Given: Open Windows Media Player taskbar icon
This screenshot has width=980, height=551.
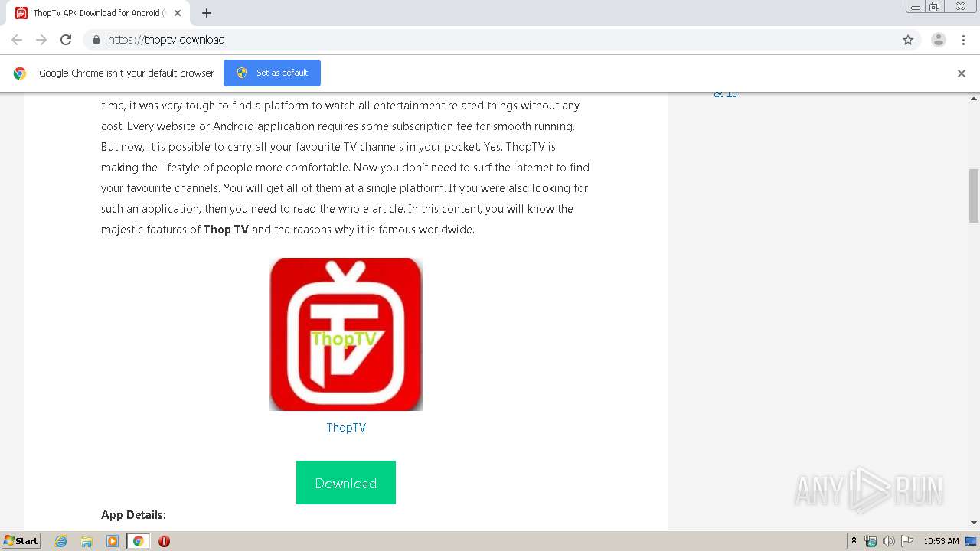Looking at the screenshot, I should pyautogui.click(x=113, y=541).
